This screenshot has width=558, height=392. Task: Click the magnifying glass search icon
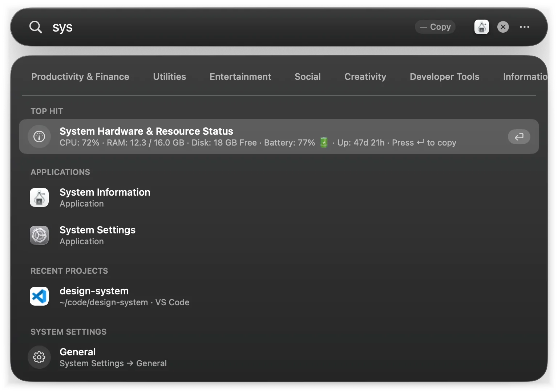pyautogui.click(x=36, y=27)
